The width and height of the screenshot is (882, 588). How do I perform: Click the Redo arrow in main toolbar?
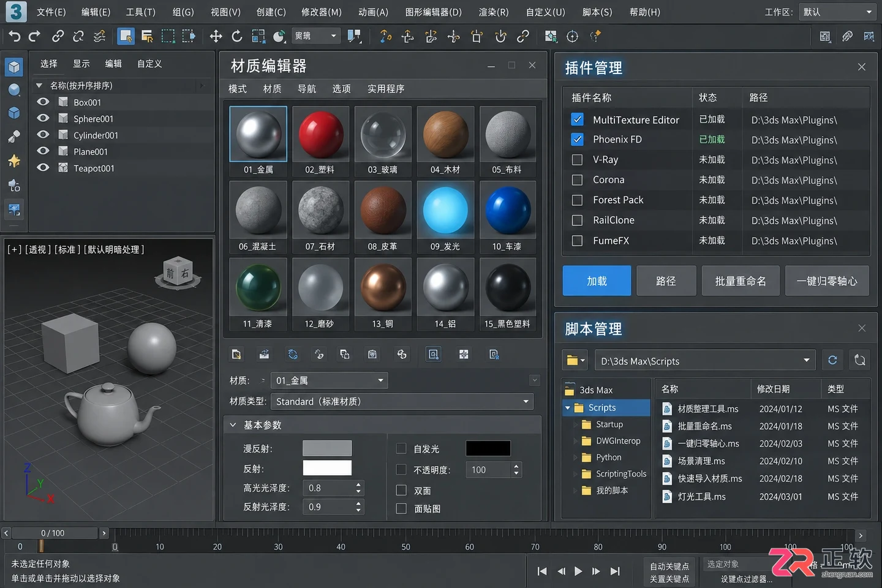[35, 37]
